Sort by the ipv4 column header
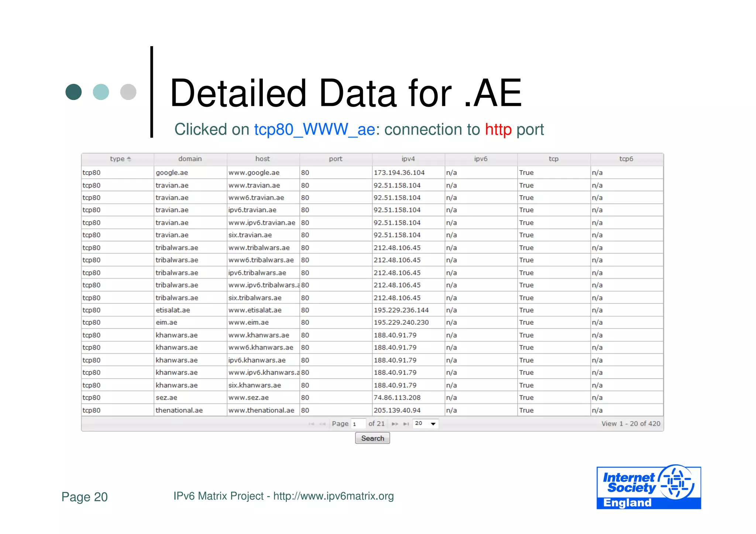 point(408,159)
